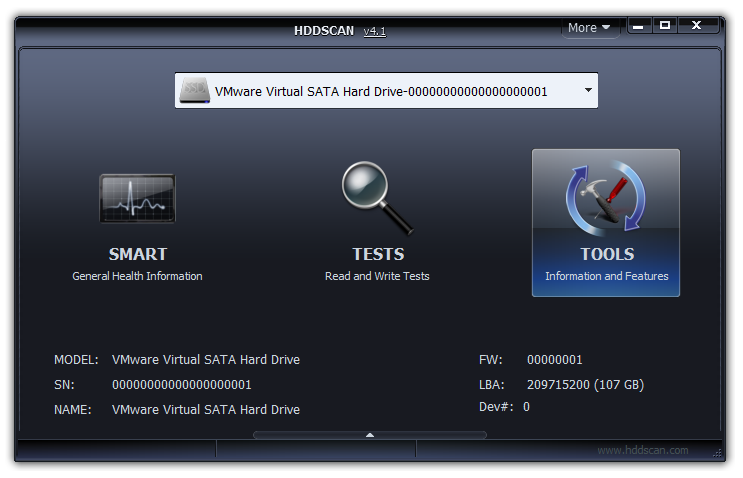Click the General Health Information caption
This screenshot has width=743, height=478.
pos(137,276)
